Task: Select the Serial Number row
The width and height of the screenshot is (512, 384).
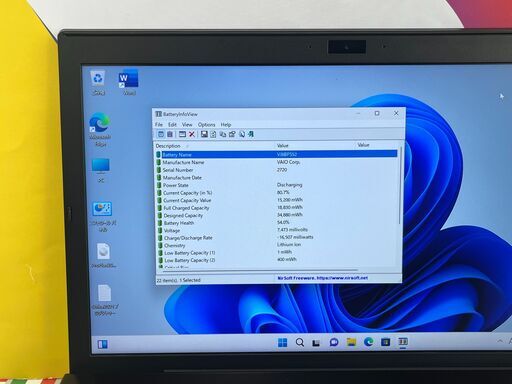Action: point(277,170)
